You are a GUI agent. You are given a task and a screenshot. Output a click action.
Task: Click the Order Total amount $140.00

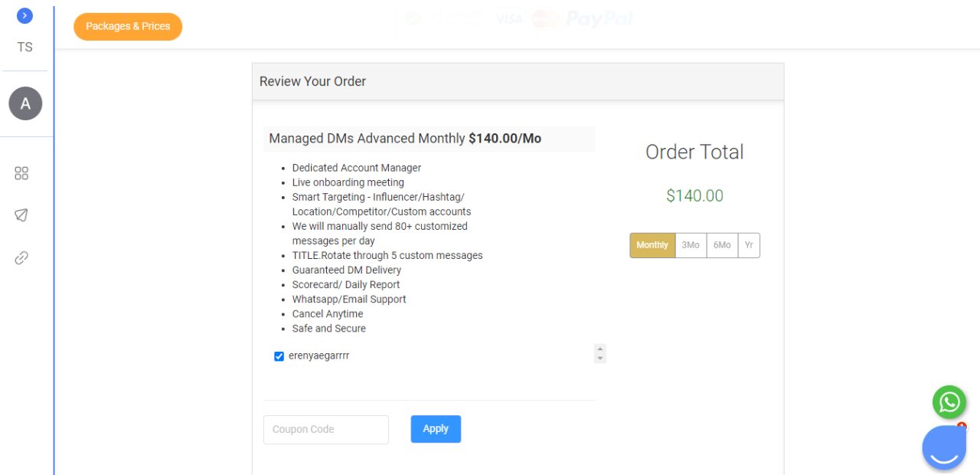click(694, 195)
